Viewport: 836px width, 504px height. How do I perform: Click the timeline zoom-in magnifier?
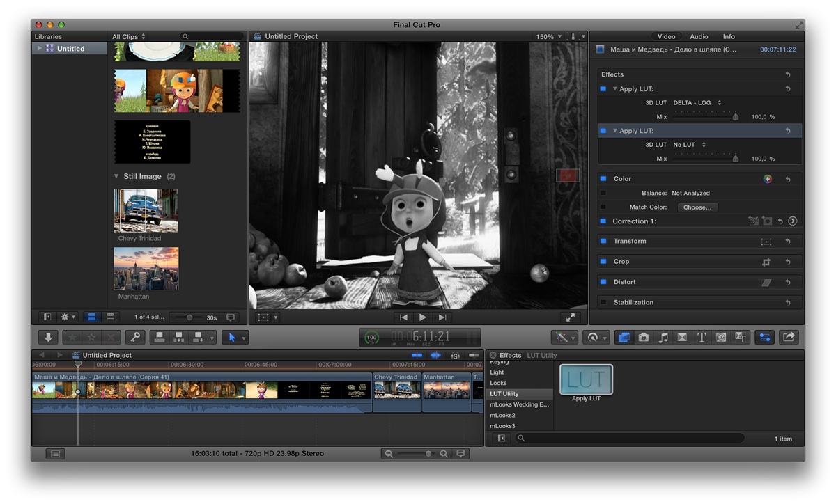click(x=444, y=454)
